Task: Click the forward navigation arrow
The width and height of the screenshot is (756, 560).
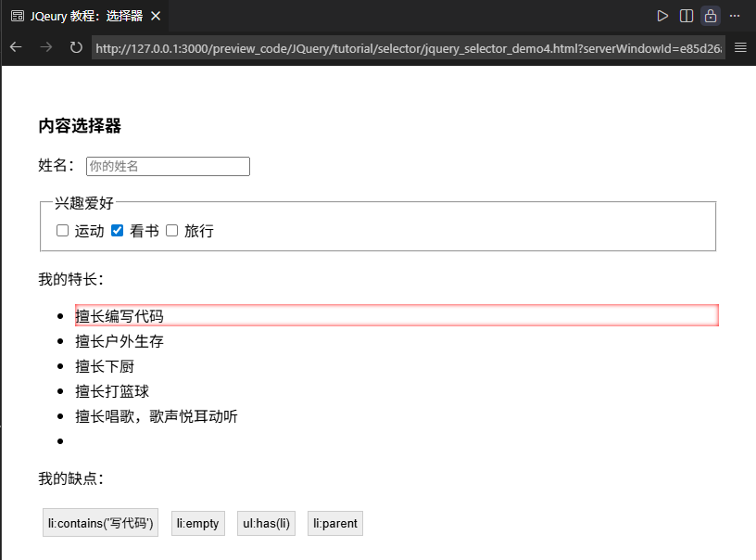Action: (x=45, y=47)
